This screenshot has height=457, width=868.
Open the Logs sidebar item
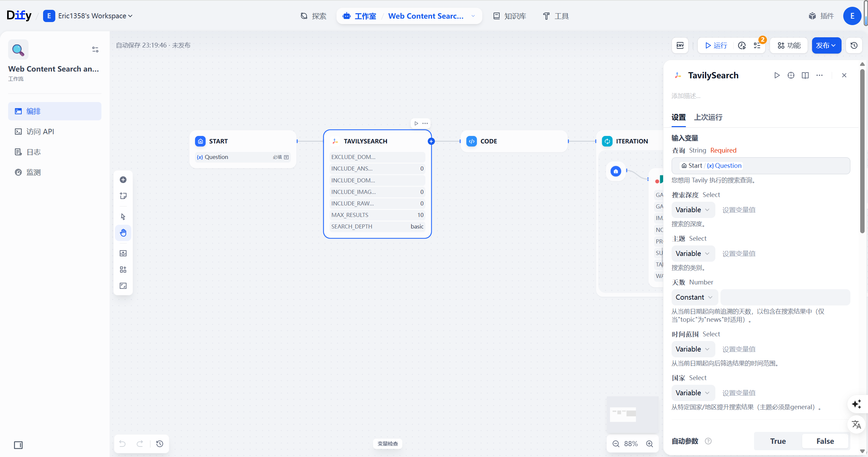point(55,152)
